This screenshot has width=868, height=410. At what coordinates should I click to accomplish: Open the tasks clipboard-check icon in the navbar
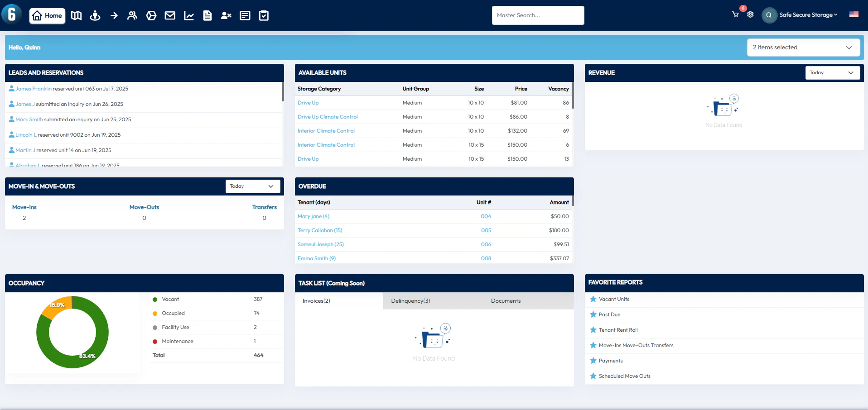click(x=263, y=15)
